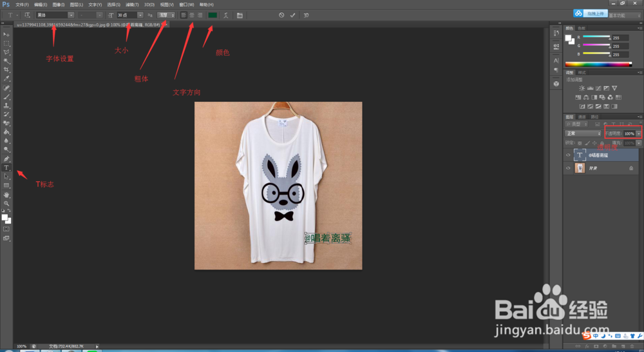Switch to the 色板 swatches tab

(x=581, y=28)
